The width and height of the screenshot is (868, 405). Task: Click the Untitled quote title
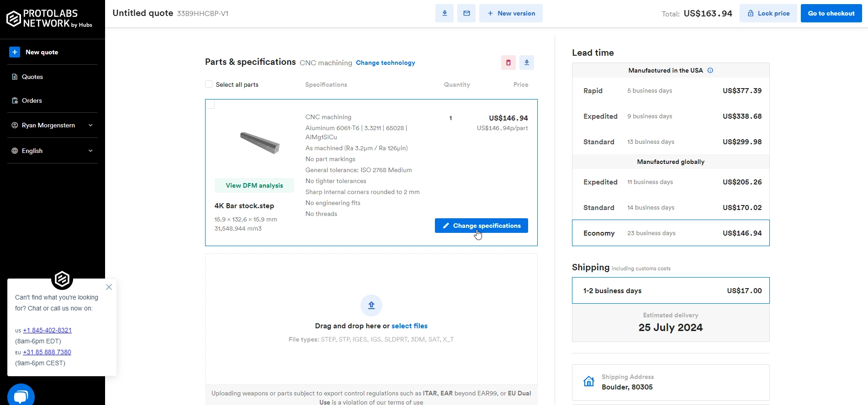143,13
